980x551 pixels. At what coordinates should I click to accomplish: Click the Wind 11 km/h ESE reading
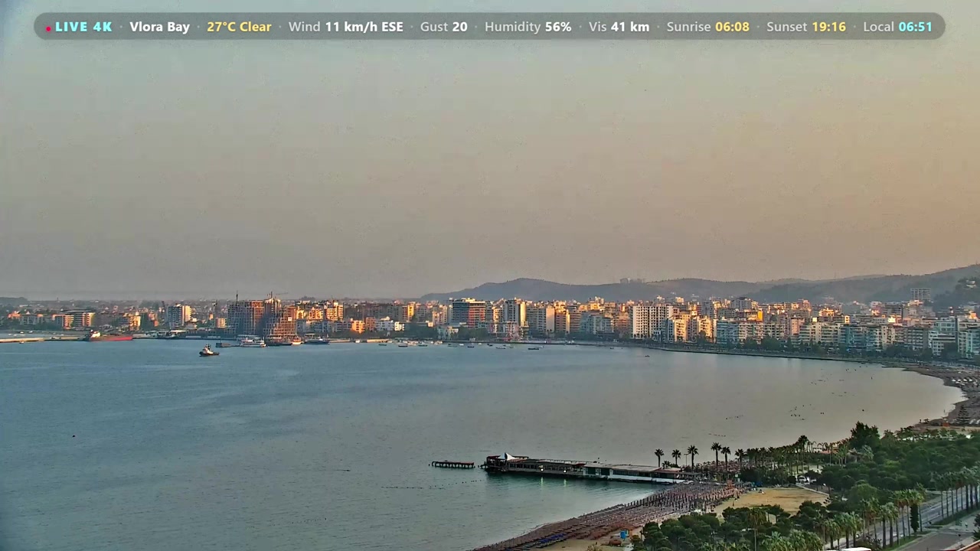(345, 27)
